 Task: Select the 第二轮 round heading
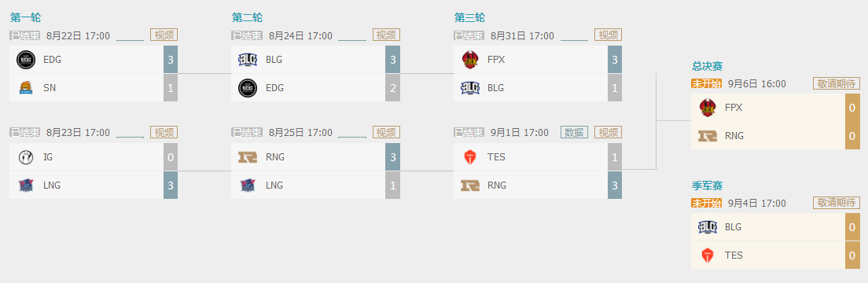(x=248, y=18)
